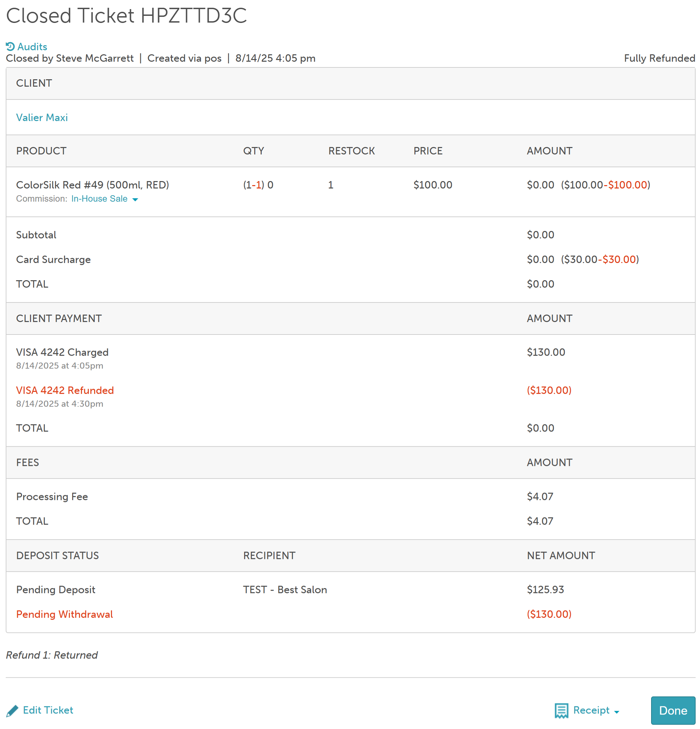This screenshot has width=700, height=729.
Task: Open client Valier Maxi profile
Action: point(42,118)
